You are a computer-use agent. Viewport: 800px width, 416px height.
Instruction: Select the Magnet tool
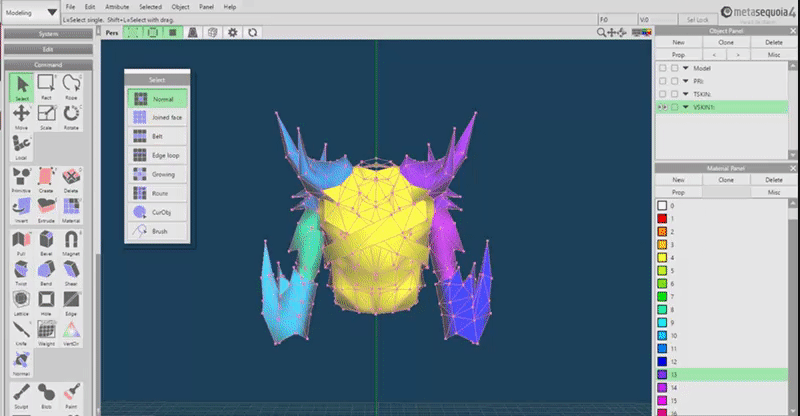pyautogui.click(x=71, y=243)
